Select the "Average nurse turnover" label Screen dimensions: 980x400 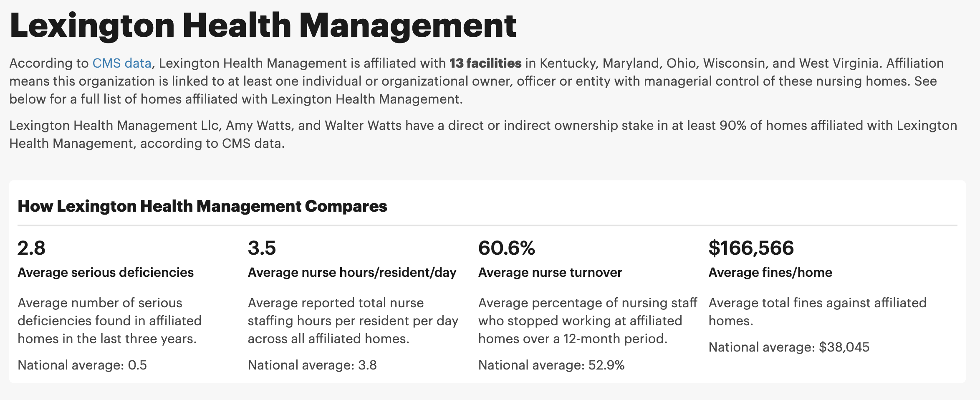(x=550, y=272)
